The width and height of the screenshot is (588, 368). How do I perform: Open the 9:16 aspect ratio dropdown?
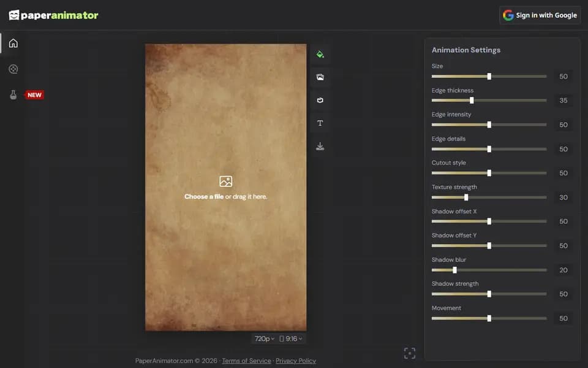[290, 339]
